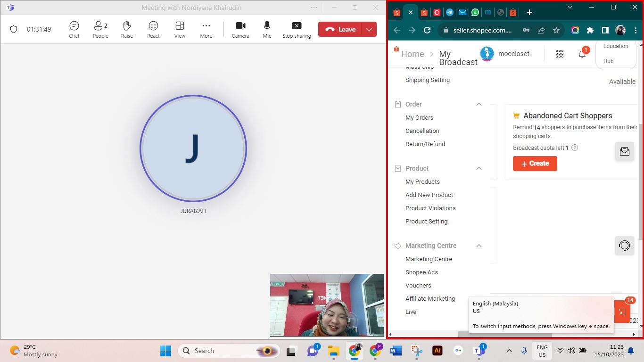
Task: Open Product Setting in sidebar
Action: (x=426, y=222)
